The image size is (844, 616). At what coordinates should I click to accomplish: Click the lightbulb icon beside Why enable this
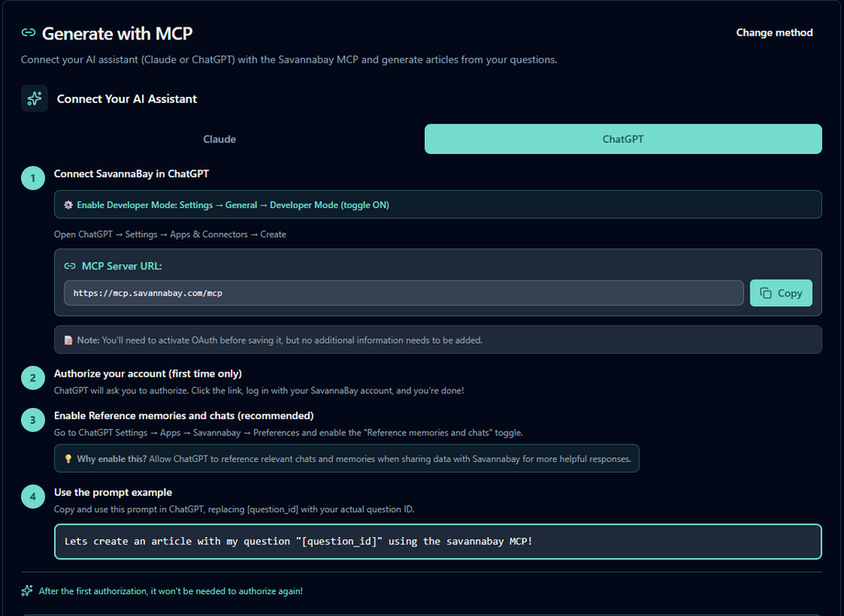(69, 459)
